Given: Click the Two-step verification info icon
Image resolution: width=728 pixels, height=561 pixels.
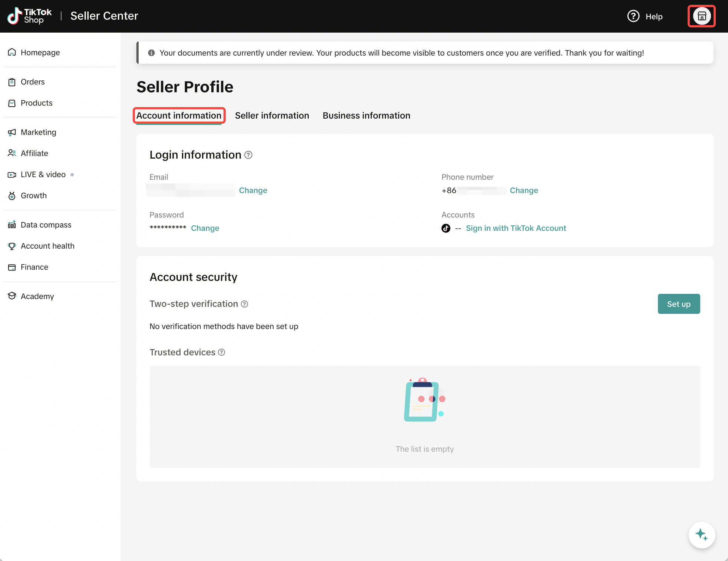Looking at the screenshot, I should [244, 304].
